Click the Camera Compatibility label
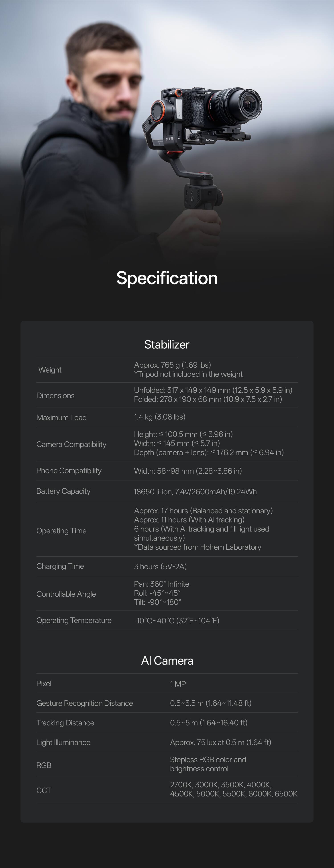This screenshot has width=334, height=868. click(71, 444)
